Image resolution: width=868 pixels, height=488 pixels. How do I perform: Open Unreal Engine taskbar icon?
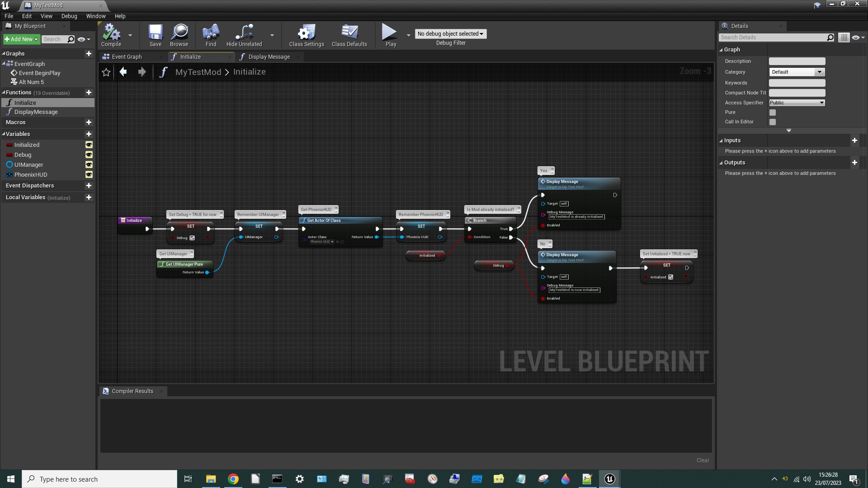tap(609, 479)
